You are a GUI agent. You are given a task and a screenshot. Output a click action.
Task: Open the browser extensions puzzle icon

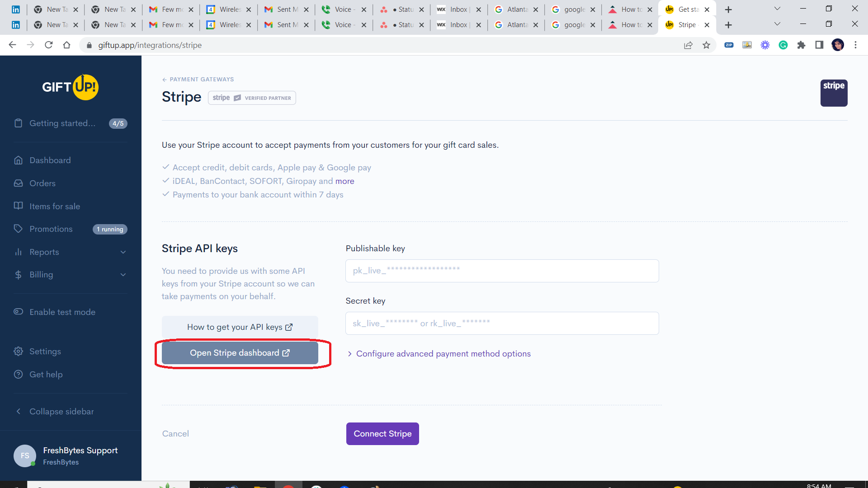pos(801,45)
